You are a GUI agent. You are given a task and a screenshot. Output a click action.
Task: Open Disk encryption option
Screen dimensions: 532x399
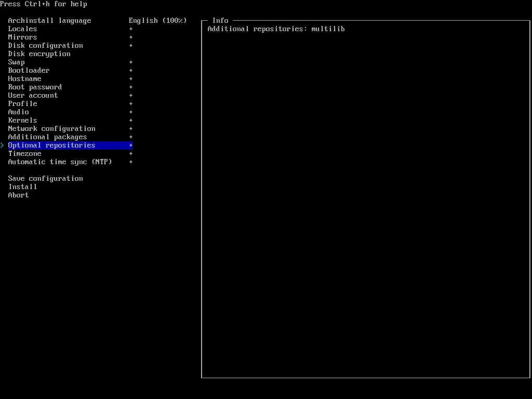pos(39,54)
